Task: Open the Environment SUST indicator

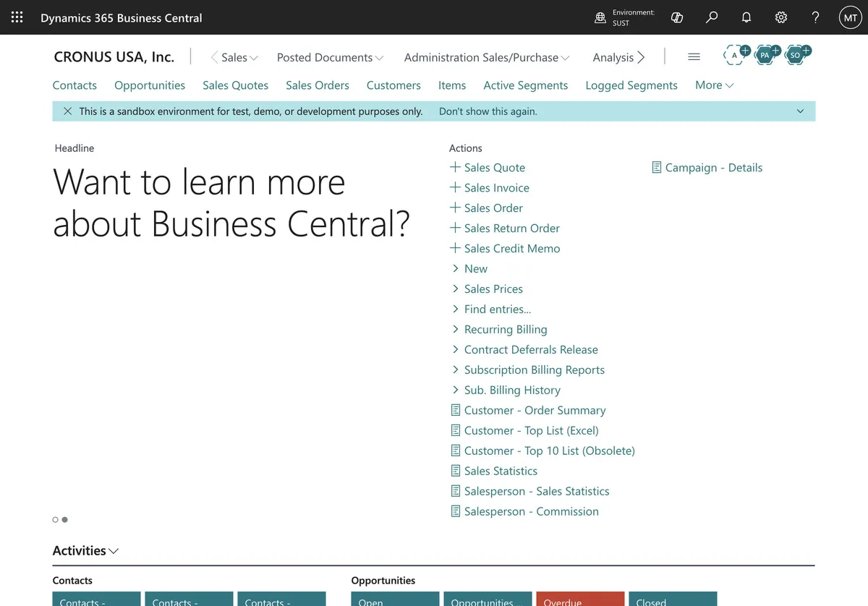Action: pos(624,17)
